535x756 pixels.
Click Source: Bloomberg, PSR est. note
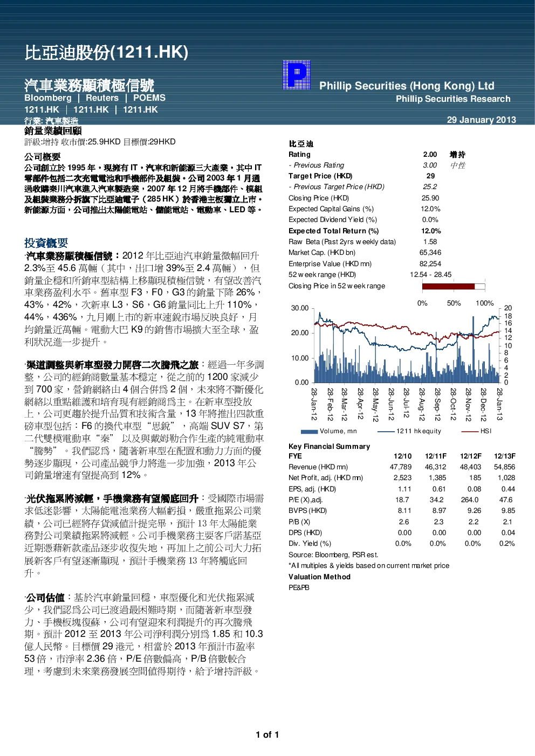pyautogui.click(x=333, y=555)
